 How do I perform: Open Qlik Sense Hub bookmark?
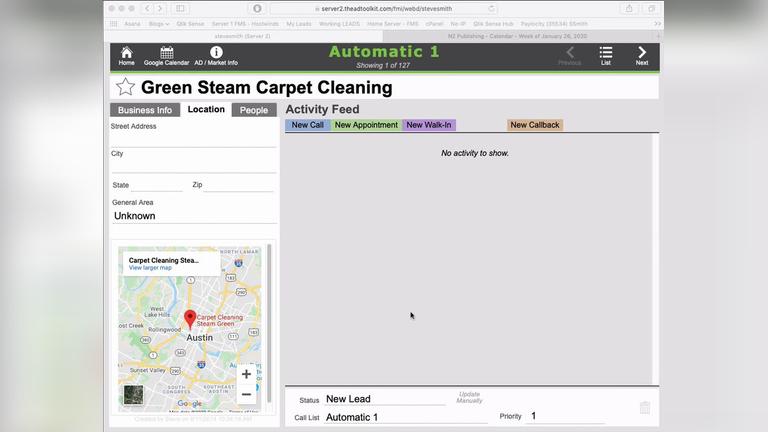point(493,24)
